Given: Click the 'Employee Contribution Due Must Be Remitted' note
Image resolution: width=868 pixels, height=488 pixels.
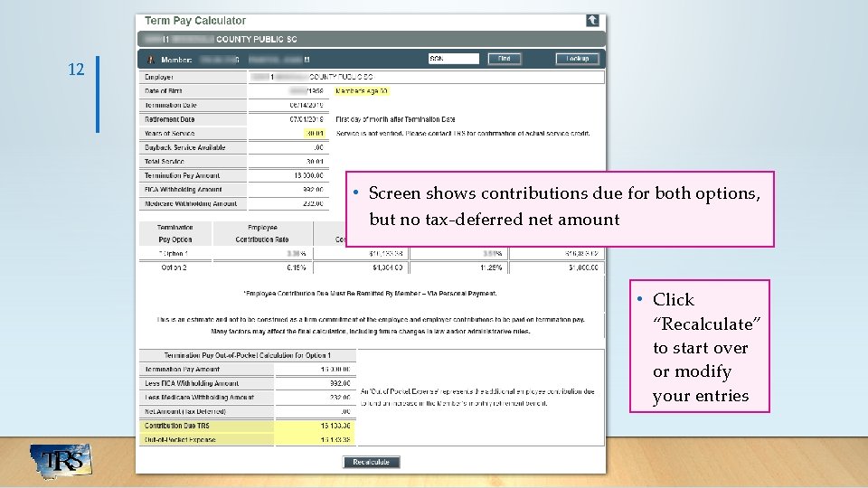Looking at the screenshot, I should coord(370,294).
